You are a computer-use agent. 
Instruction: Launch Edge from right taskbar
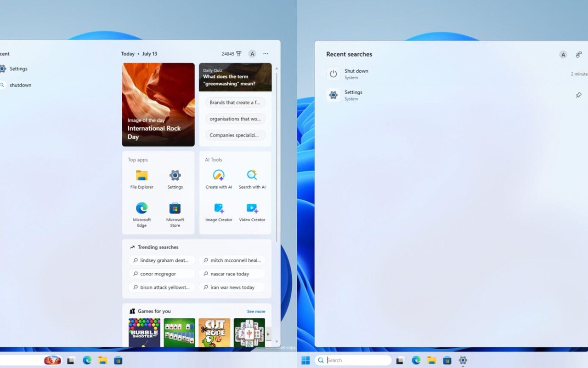pyautogui.click(x=416, y=360)
